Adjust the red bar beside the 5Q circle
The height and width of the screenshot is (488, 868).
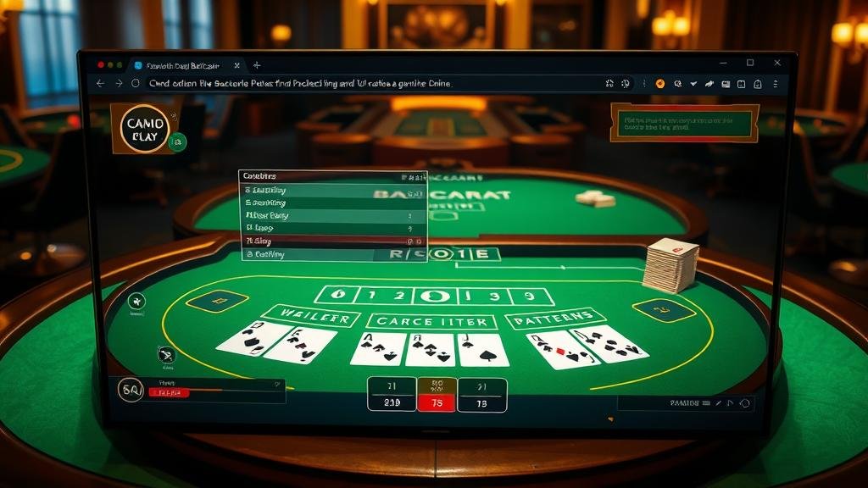(171, 393)
